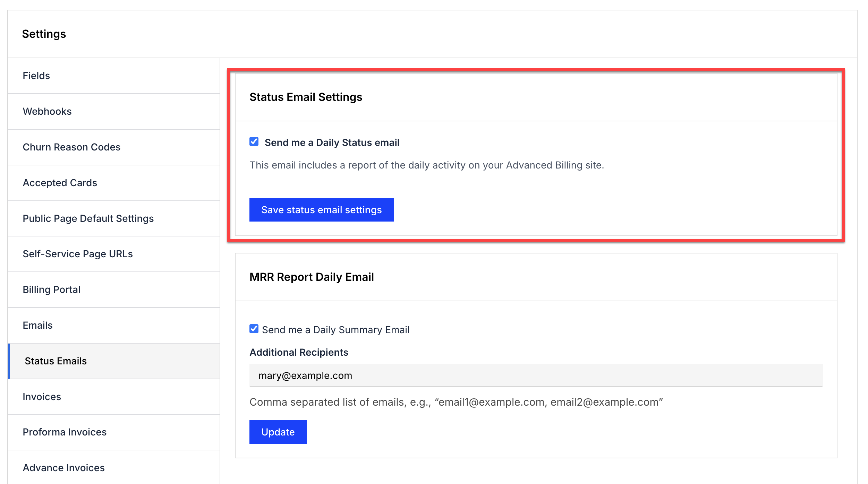Open Public Page Default Settings
The height and width of the screenshot is (484, 868).
pos(114,218)
